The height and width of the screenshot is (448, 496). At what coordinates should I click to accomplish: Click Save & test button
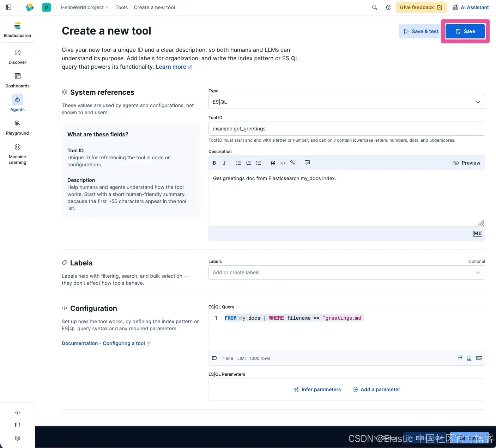click(x=421, y=31)
